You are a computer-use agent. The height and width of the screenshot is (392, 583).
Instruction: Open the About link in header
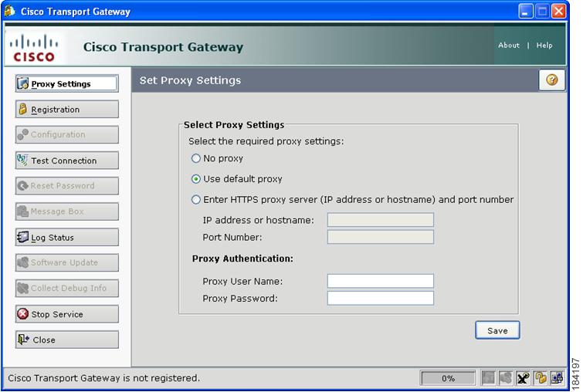click(x=509, y=46)
